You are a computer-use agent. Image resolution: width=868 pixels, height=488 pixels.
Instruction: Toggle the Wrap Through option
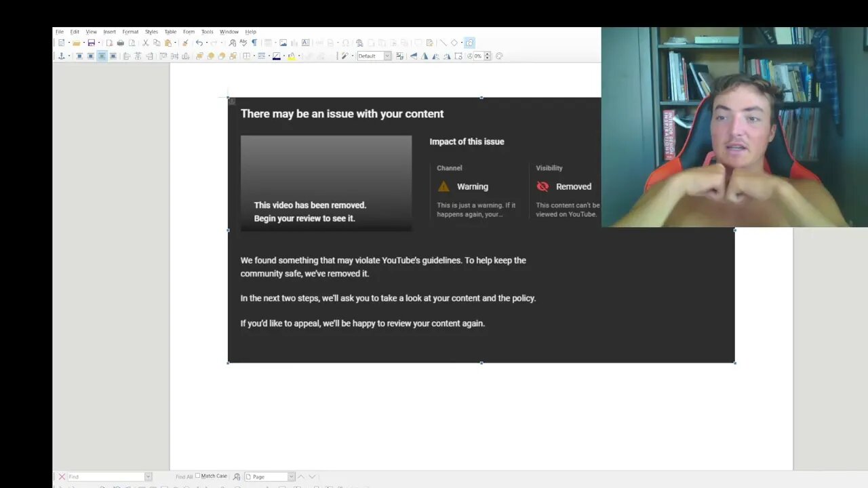(113, 56)
